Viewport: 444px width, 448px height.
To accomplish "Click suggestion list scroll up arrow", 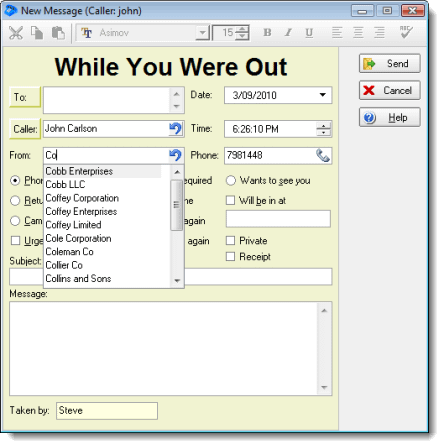I will coord(177,172).
